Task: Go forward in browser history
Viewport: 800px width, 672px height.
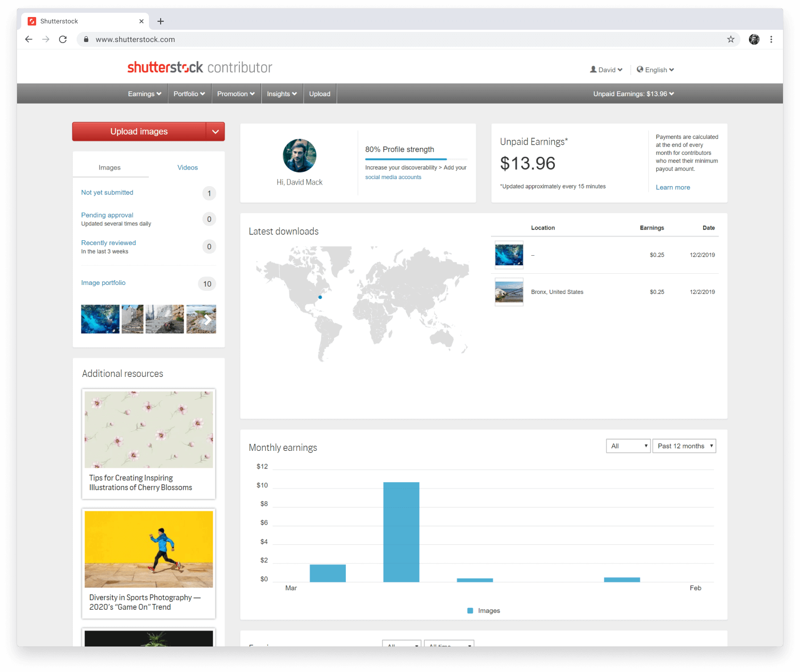Action: point(46,39)
